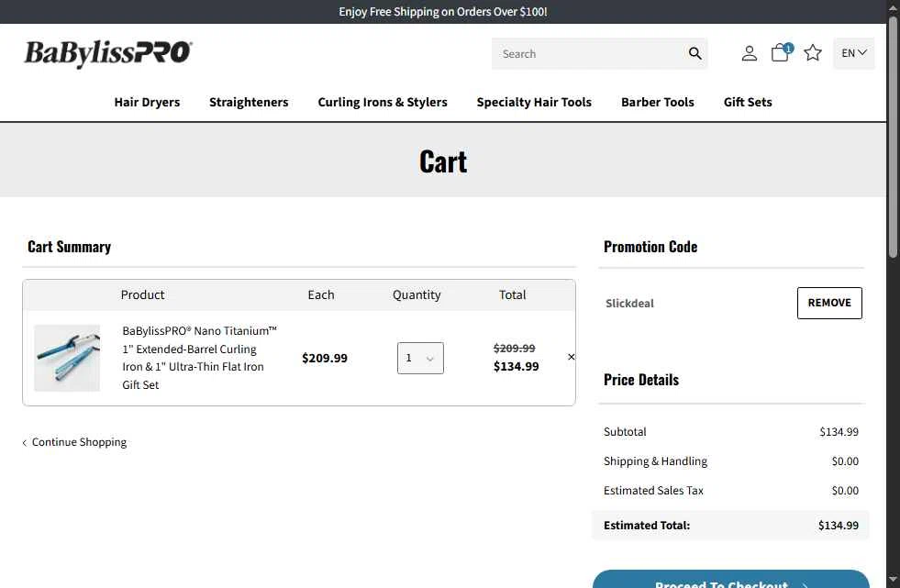Expand the EN language selector
The height and width of the screenshot is (588, 900).
point(853,53)
